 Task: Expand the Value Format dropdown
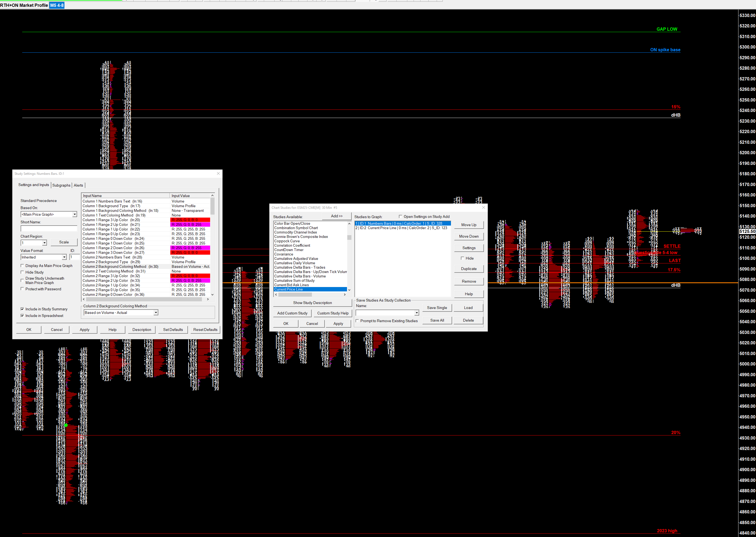(64, 257)
